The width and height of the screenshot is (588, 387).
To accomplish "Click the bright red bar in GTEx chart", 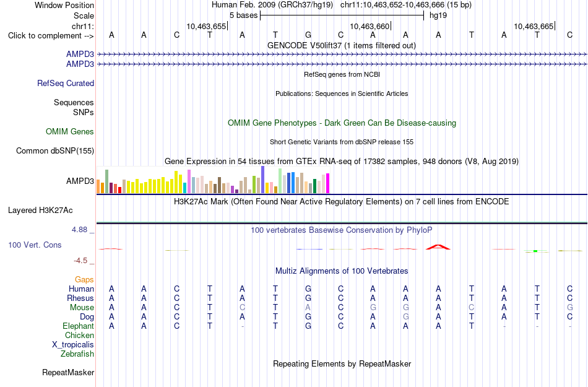I will tap(119, 190).
